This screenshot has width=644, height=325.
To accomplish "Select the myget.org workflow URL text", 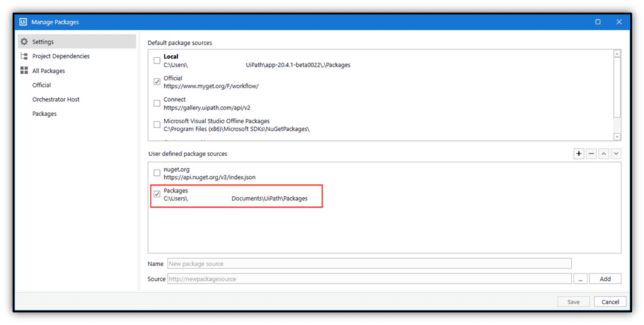I will click(211, 86).
